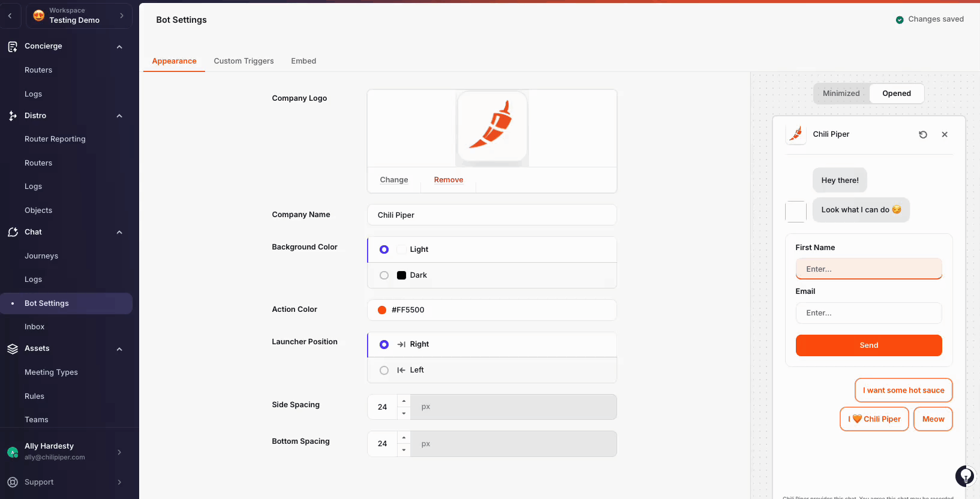This screenshot has height=499, width=980.
Task: Switch to the Custom Triggers tab
Action: click(x=244, y=61)
